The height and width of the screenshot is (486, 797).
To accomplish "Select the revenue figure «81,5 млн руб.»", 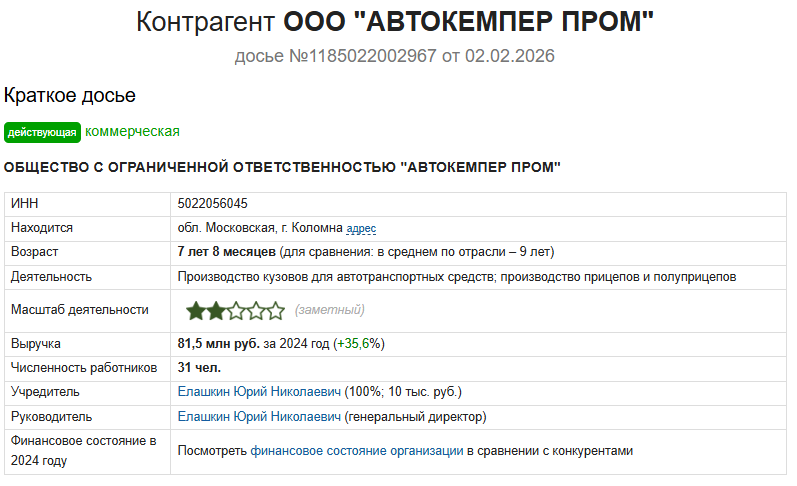I will click(x=219, y=343).
